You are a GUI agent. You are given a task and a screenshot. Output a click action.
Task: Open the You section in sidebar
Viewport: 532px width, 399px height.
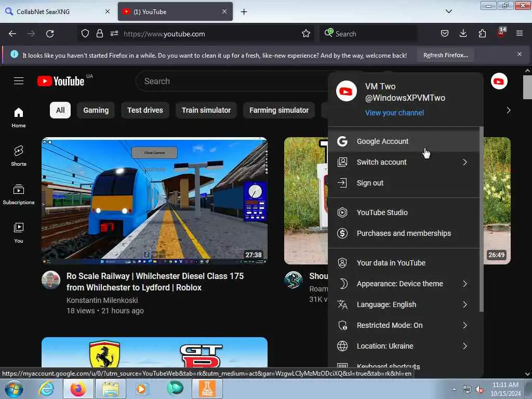click(19, 233)
